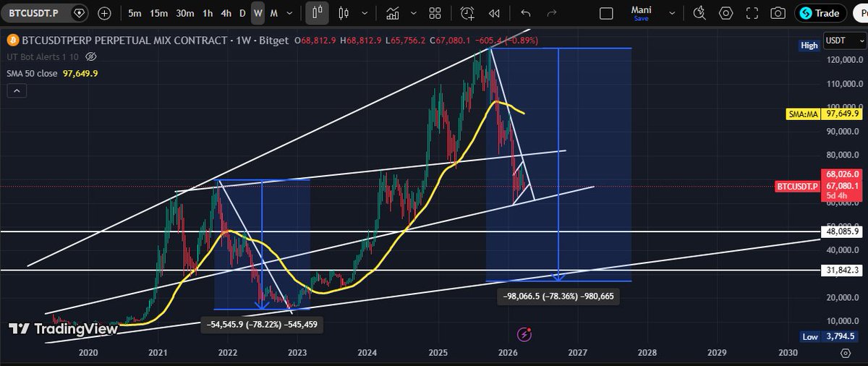Click the 31,842.3 horizontal line label

click(841, 270)
